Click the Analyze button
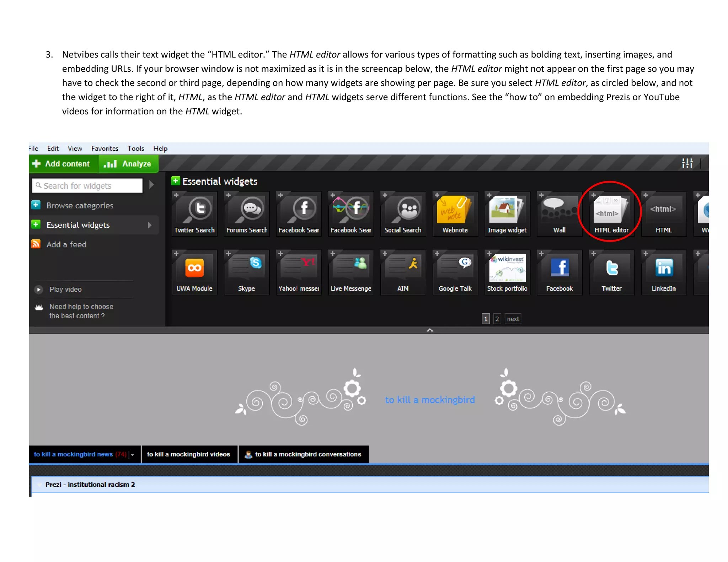 (x=128, y=163)
